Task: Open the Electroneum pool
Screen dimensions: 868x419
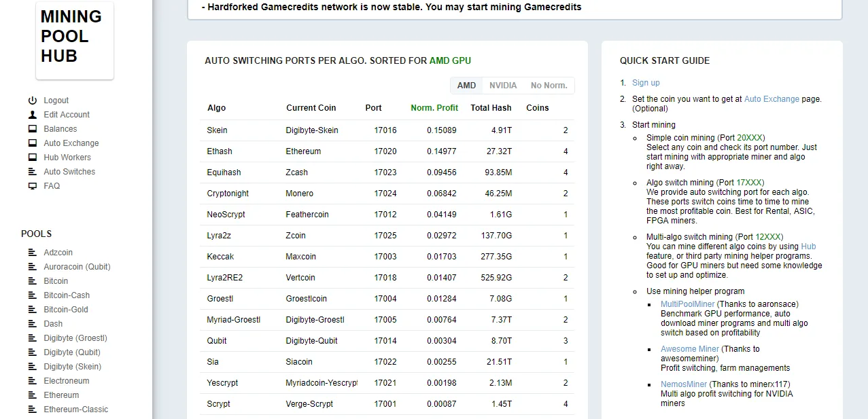Action: (67, 381)
